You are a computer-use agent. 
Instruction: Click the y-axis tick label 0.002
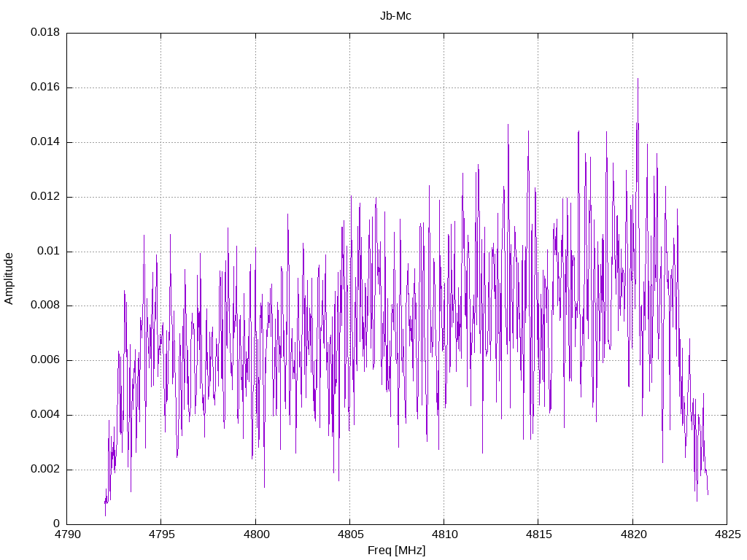pos(45,469)
